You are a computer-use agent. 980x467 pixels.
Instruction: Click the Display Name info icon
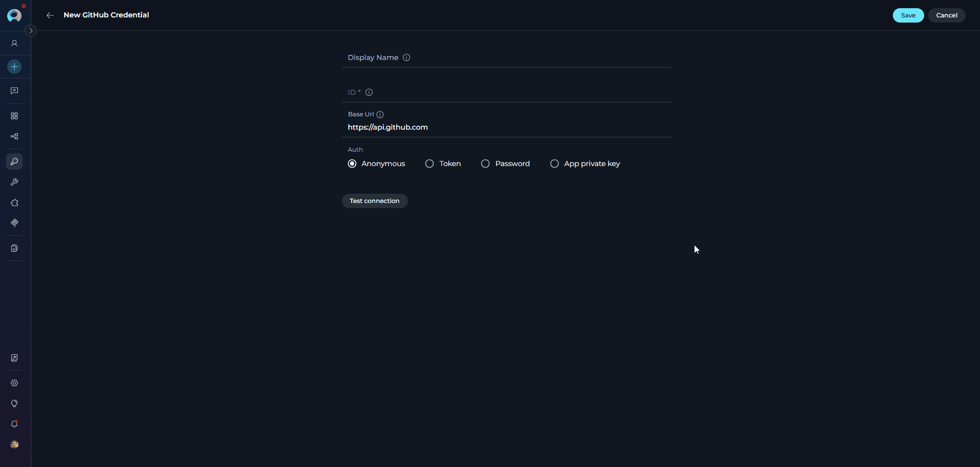tap(406, 57)
